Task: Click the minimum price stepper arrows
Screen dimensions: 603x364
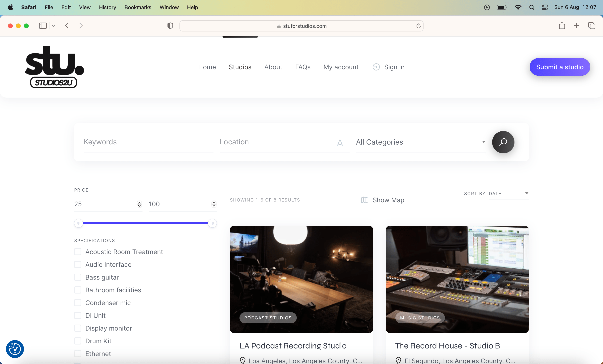Action: click(139, 204)
